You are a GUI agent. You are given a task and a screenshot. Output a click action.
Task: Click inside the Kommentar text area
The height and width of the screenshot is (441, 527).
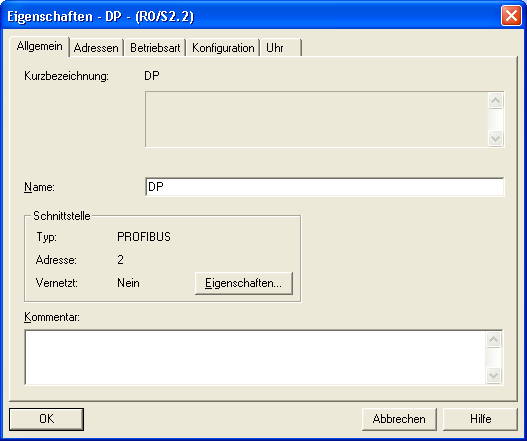[255, 357]
